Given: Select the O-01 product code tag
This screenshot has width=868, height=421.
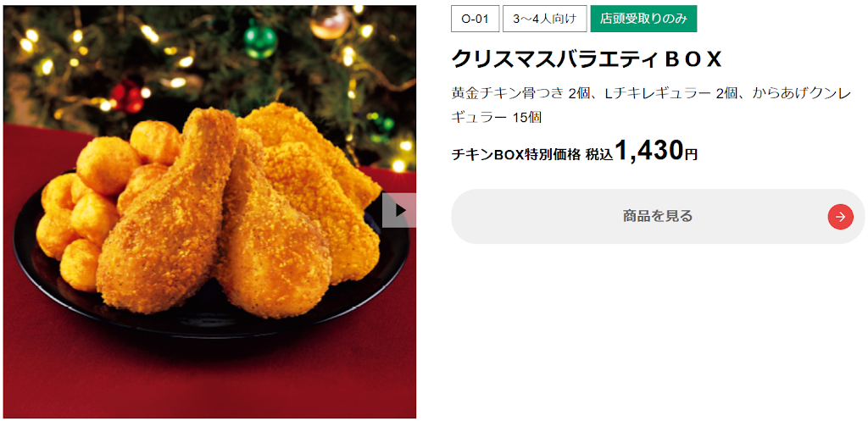Looking at the screenshot, I should click(x=475, y=19).
